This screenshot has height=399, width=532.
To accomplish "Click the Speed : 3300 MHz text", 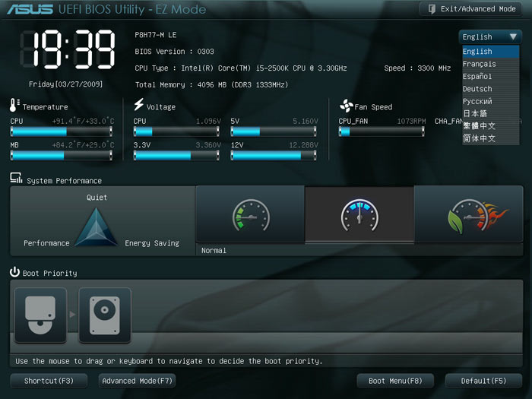I will (x=417, y=68).
